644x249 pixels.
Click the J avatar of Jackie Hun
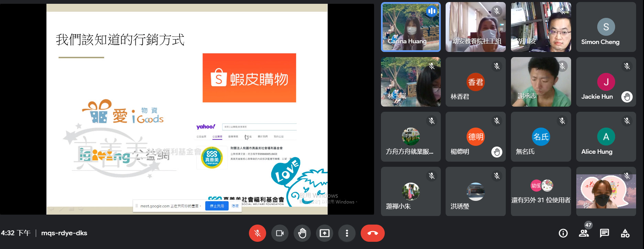coord(606,82)
